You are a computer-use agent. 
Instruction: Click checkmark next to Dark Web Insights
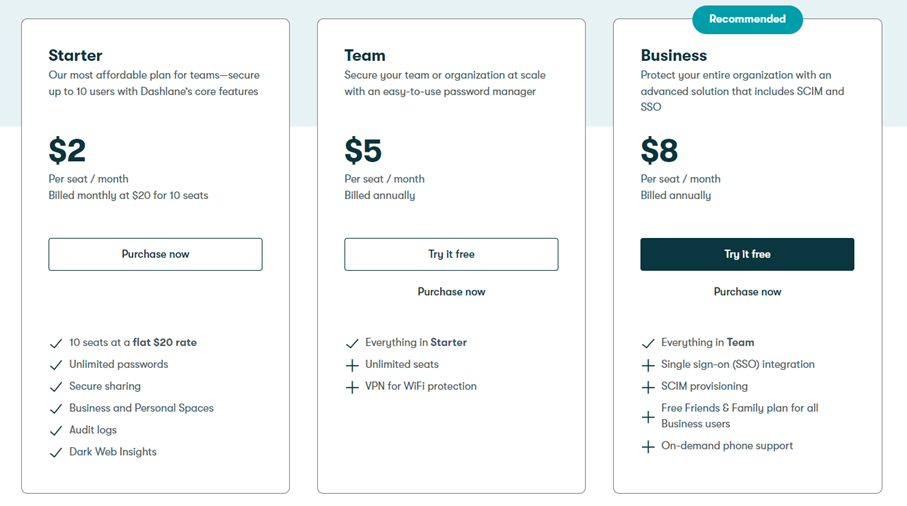point(56,453)
